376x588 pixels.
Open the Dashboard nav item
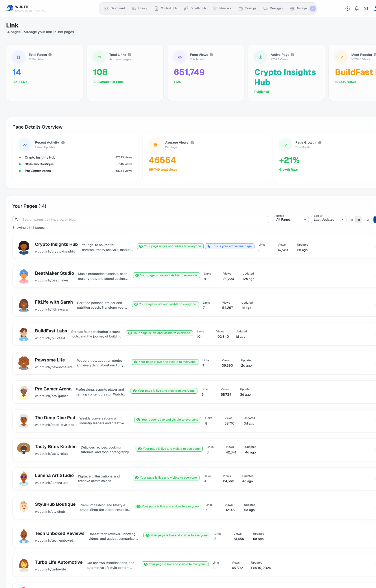tap(115, 8)
